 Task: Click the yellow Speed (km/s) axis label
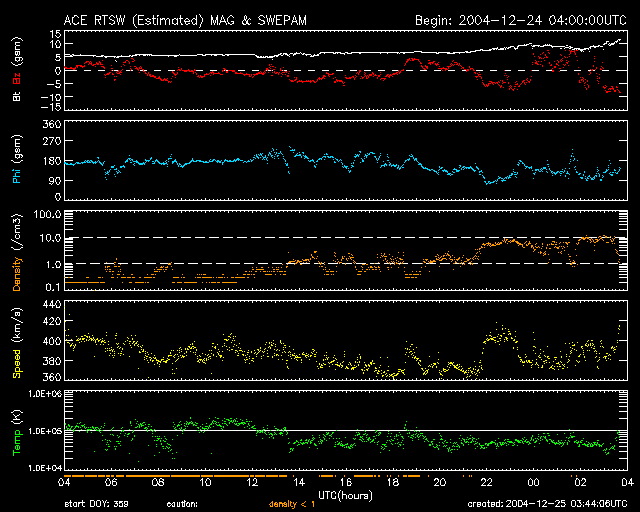[x=17, y=340]
